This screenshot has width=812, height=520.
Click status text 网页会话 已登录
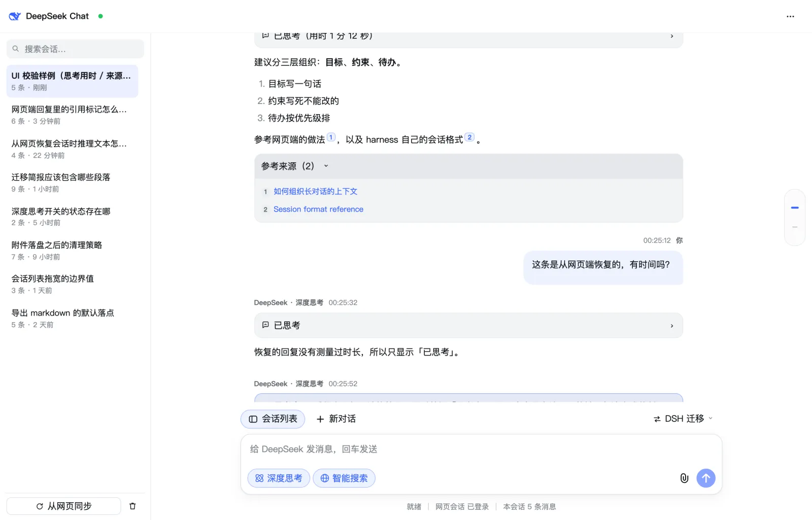point(462,506)
